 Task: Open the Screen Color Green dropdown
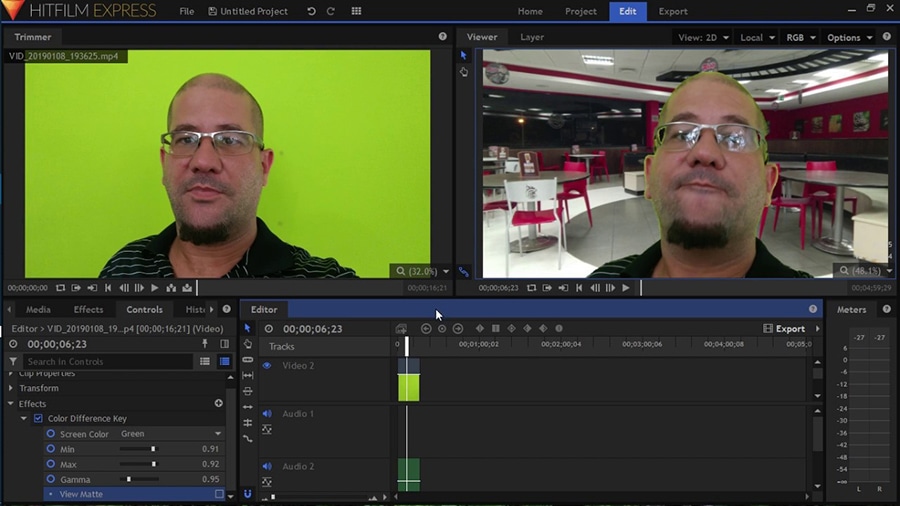(x=170, y=434)
